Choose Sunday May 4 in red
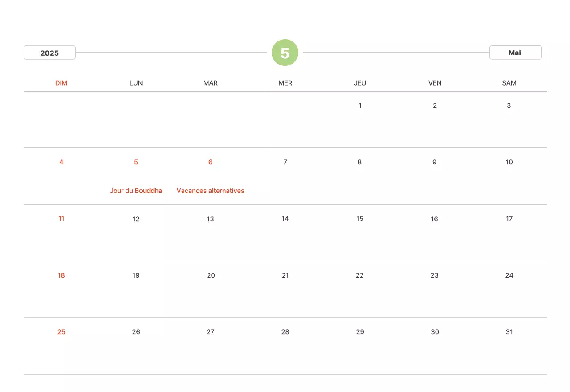 tap(61, 162)
